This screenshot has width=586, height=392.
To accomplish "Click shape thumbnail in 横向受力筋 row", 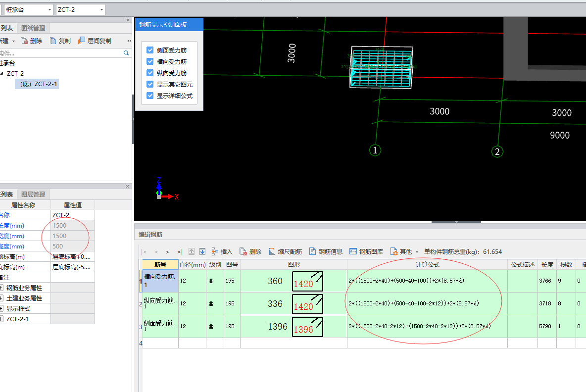I will (307, 281).
